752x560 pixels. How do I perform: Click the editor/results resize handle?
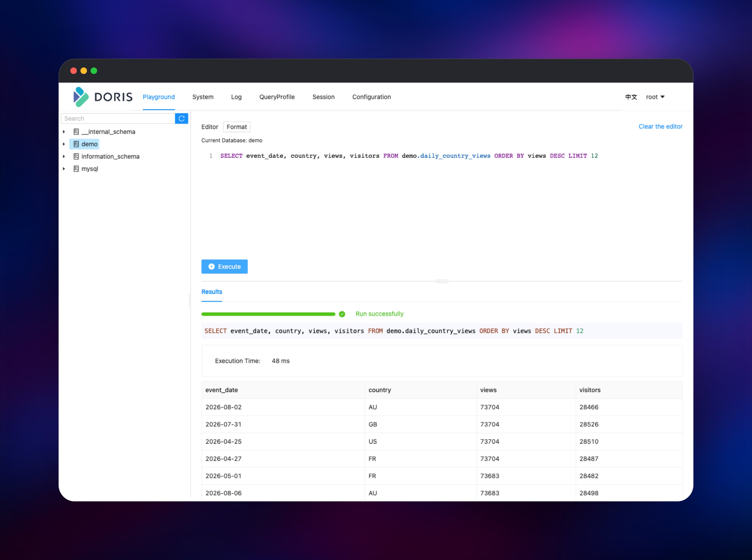(x=442, y=281)
